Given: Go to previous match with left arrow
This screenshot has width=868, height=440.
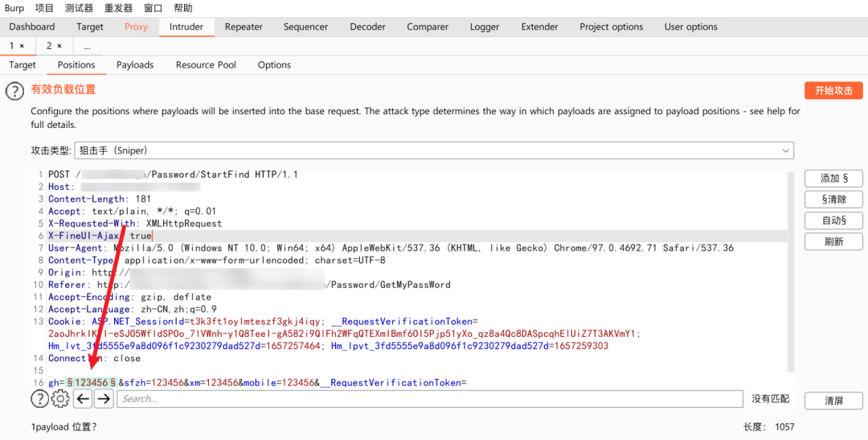Looking at the screenshot, I should (83, 398).
